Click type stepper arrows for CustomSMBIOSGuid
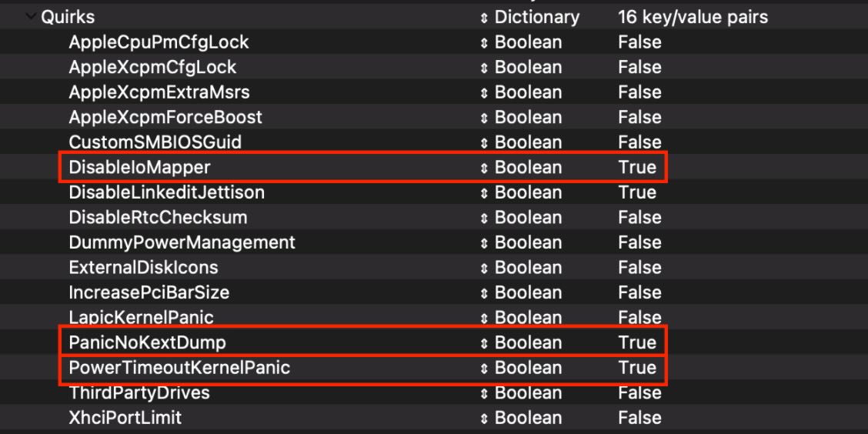Image resolution: width=868 pixels, height=434 pixels. pos(484,143)
